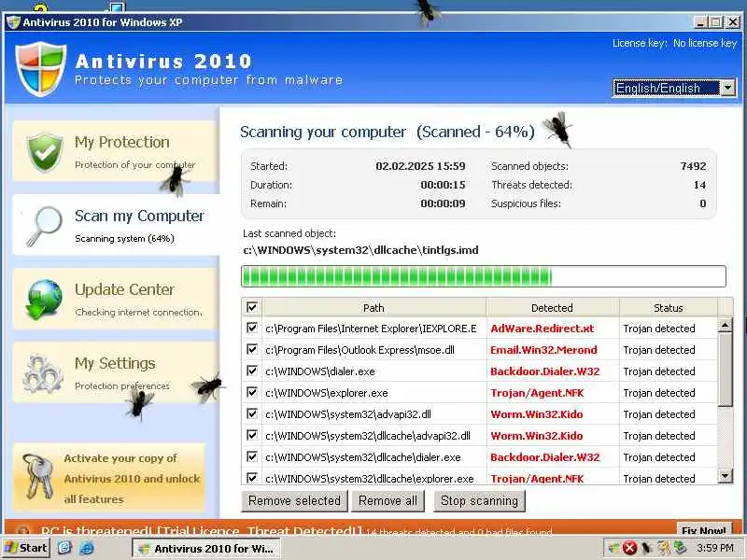The width and height of the screenshot is (747, 560).
Task: Click the red X security alert tray icon
Action: (629, 548)
